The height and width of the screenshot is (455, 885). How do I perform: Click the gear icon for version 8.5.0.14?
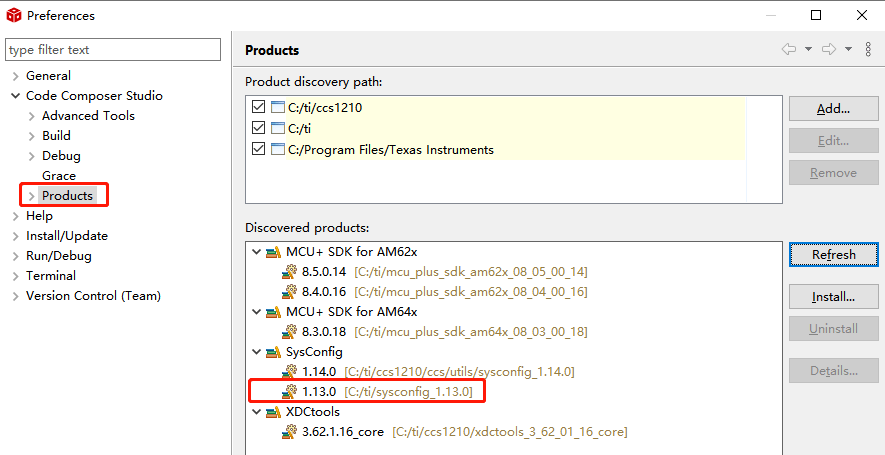tap(290, 272)
